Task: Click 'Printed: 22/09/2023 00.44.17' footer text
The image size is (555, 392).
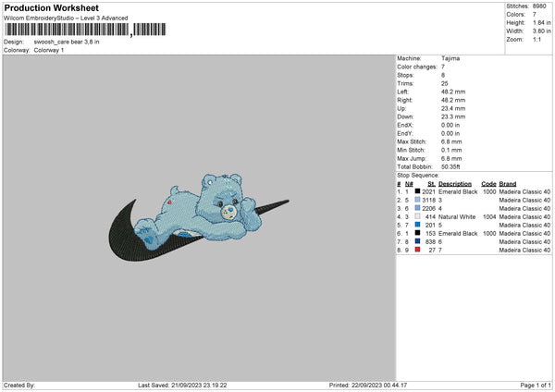Action: pos(368,386)
